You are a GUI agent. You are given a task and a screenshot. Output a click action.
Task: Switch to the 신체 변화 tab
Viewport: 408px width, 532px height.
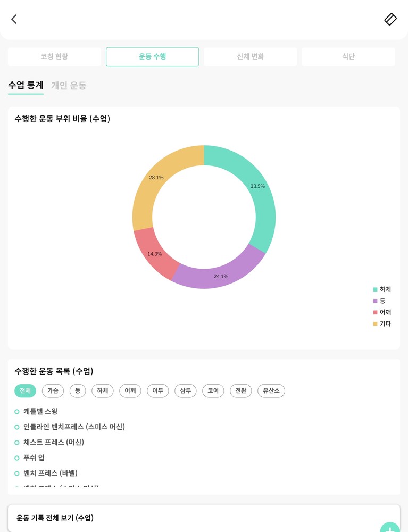click(x=250, y=57)
